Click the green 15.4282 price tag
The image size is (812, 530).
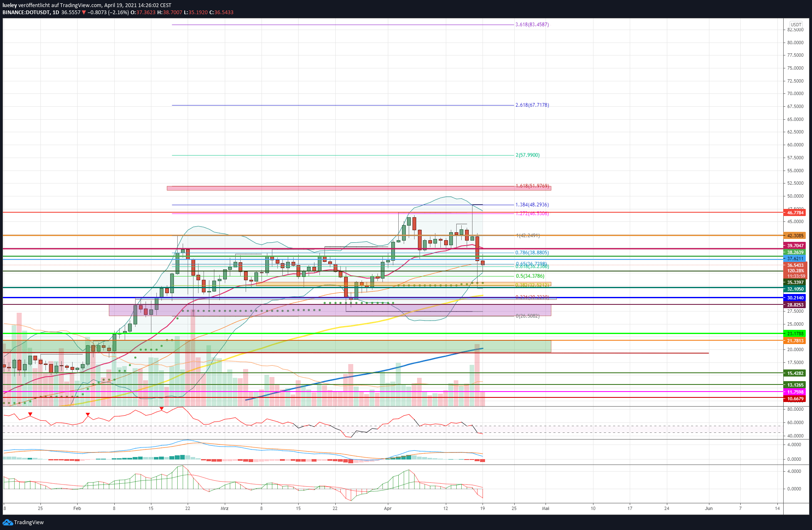tap(795, 373)
